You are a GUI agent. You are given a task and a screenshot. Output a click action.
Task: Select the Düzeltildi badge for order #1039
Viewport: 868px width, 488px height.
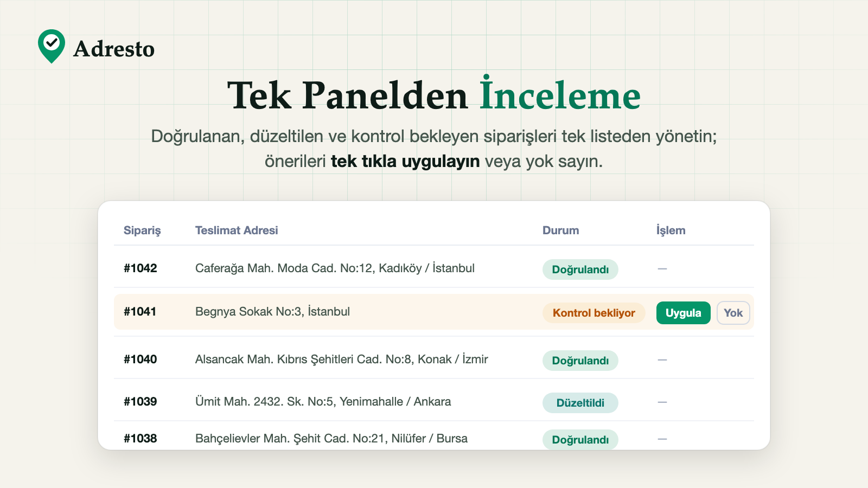[x=580, y=403]
